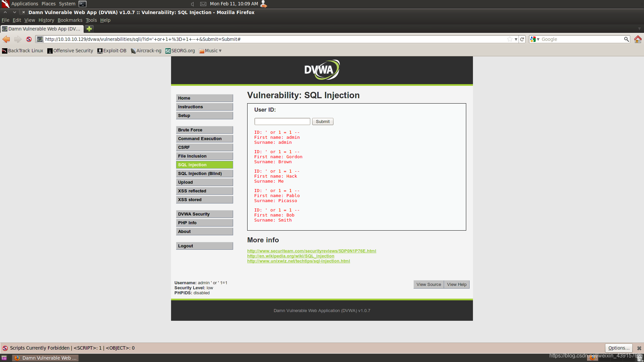This screenshot has width=644, height=362.
Task: Click the volume speaker icon
Action: pos(193,4)
